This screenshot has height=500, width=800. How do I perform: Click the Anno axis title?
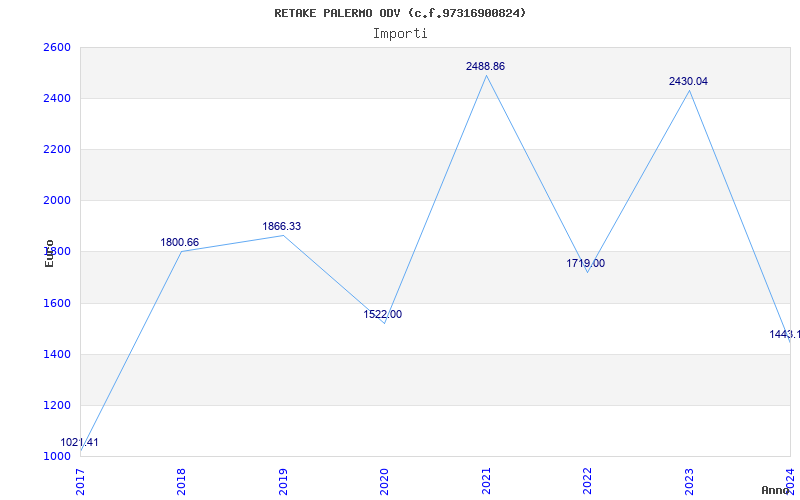[776, 490]
